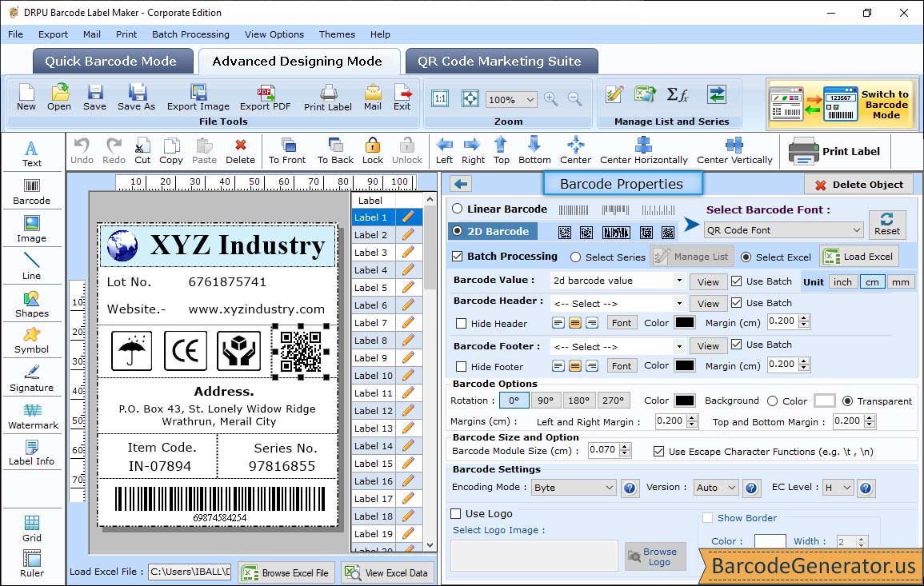Open the Batch Processing menu
Image resolution: width=924 pixels, height=586 pixels.
pos(190,34)
